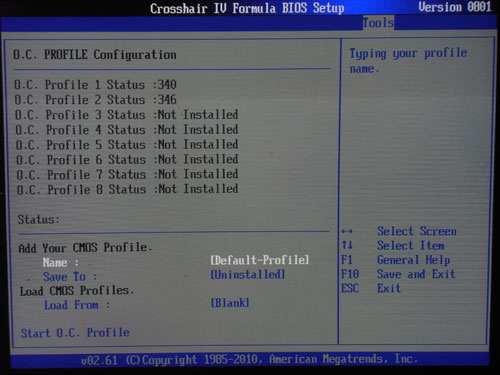Select O.C. Profile 1 Status row
500x375 pixels.
tap(95, 85)
